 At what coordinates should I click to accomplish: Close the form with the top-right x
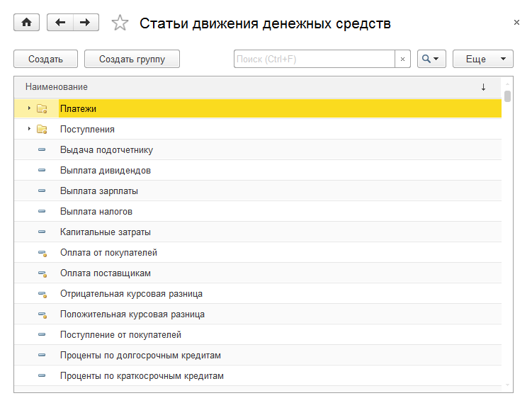click(x=516, y=23)
